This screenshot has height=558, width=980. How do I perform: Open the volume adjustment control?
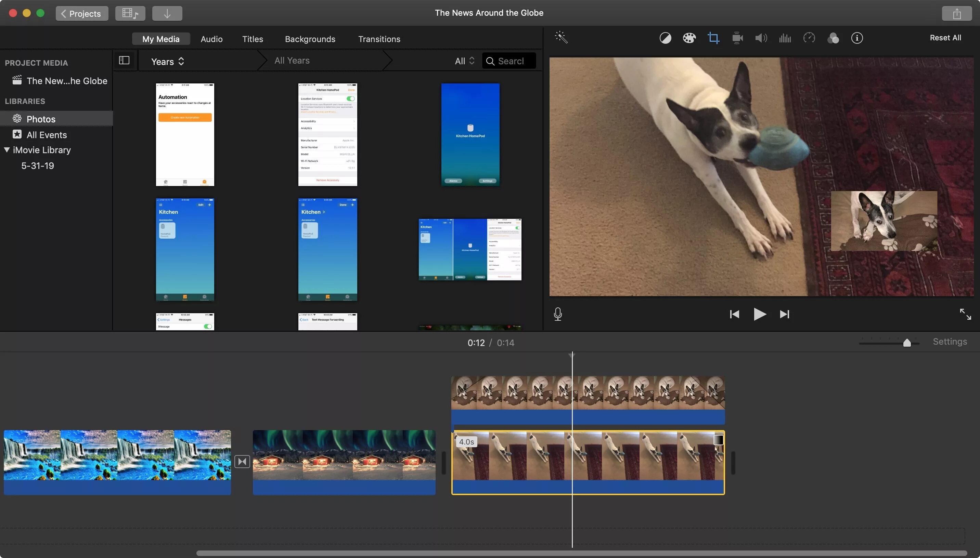click(x=761, y=38)
